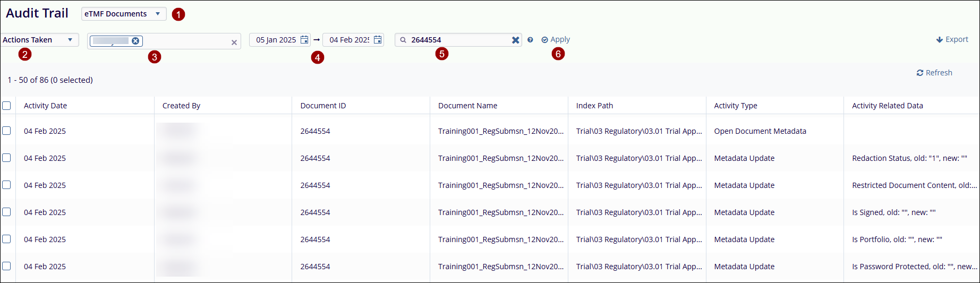This screenshot has height=283, width=980.
Task: Click the start date calendar icon
Action: click(x=304, y=40)
